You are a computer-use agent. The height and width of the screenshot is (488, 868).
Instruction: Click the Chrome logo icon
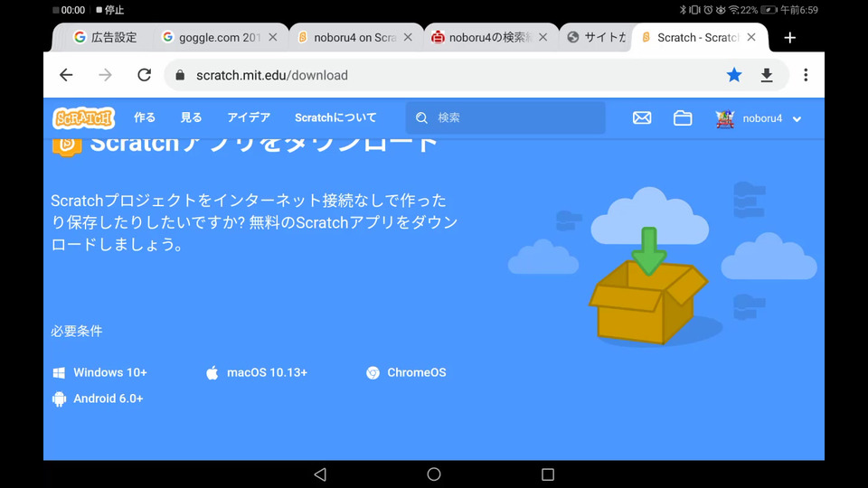coord(373,373)
